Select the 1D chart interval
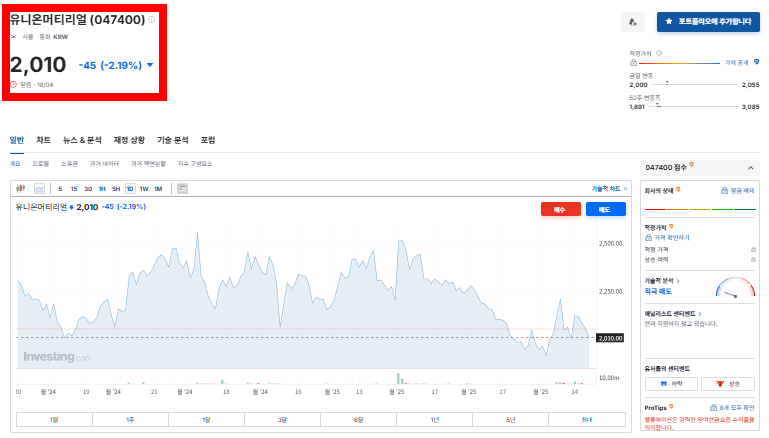This screenshot has height=438, width=769. [130, 189]
